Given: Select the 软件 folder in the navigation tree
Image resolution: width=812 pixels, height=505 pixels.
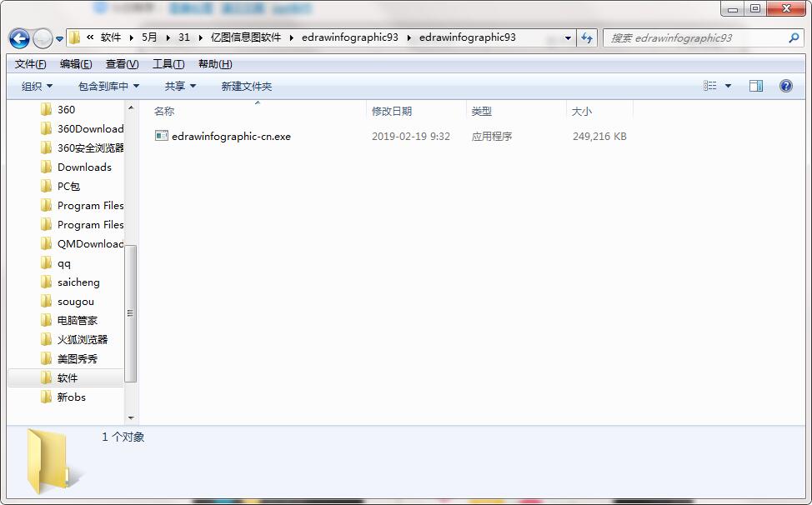Looking at the screenshot, I should tap(67, 377).
